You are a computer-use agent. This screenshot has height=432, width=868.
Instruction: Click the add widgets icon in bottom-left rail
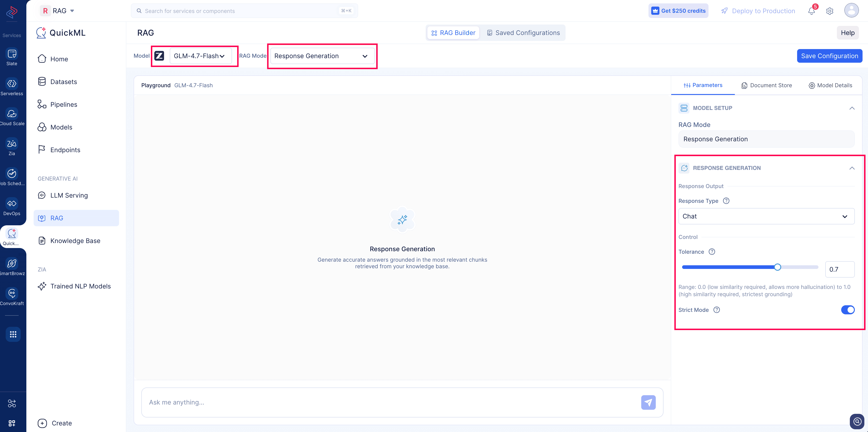click(x=12, y=423)
